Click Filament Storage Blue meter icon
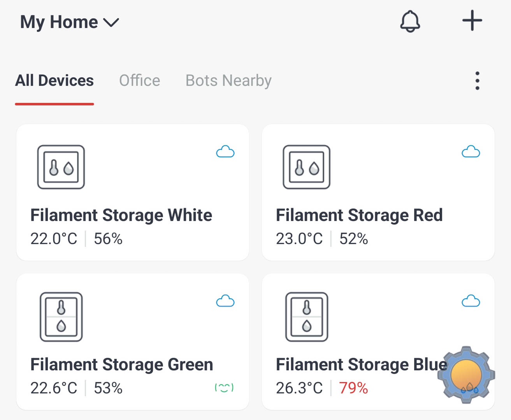 coord(307,317)
